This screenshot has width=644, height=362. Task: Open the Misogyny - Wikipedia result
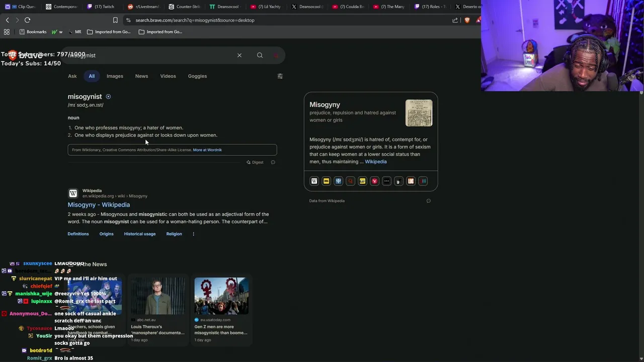click(x=99, y=205)
